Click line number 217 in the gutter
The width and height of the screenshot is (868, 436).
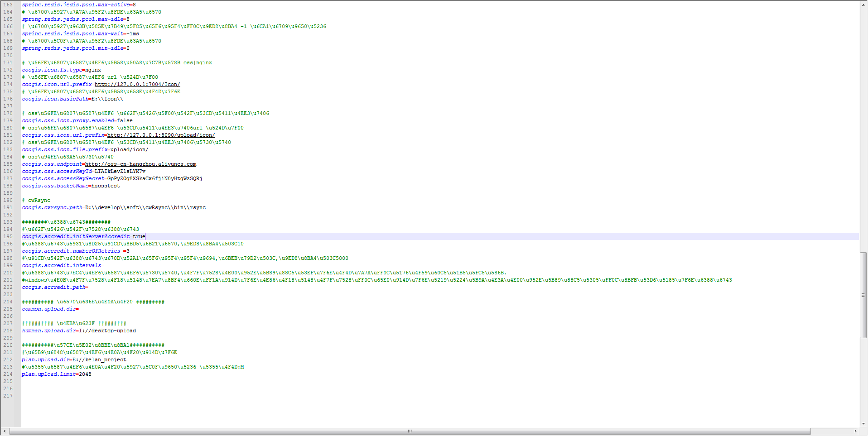tap(8, 396)
